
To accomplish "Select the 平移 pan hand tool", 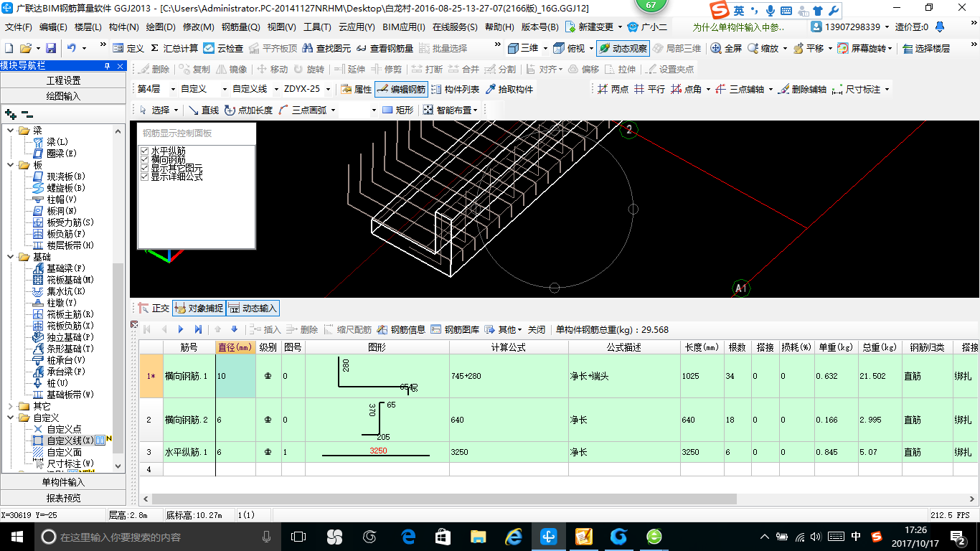I will click(x=808, y=48).
